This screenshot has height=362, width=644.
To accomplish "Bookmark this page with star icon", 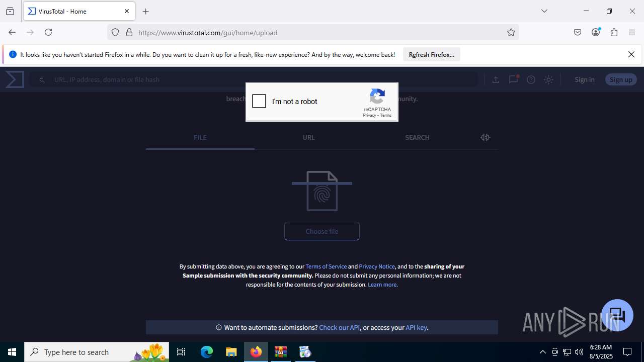I will coord(511,32).
